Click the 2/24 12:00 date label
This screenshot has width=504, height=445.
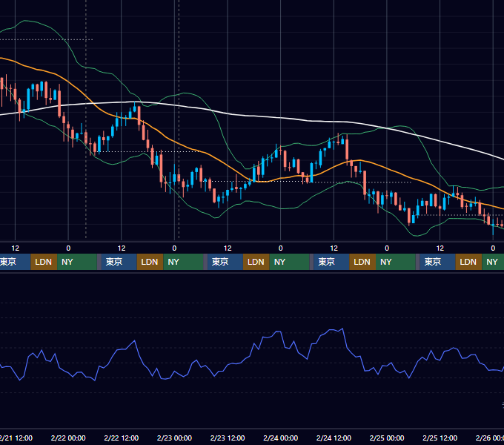(x=334, y=438)
